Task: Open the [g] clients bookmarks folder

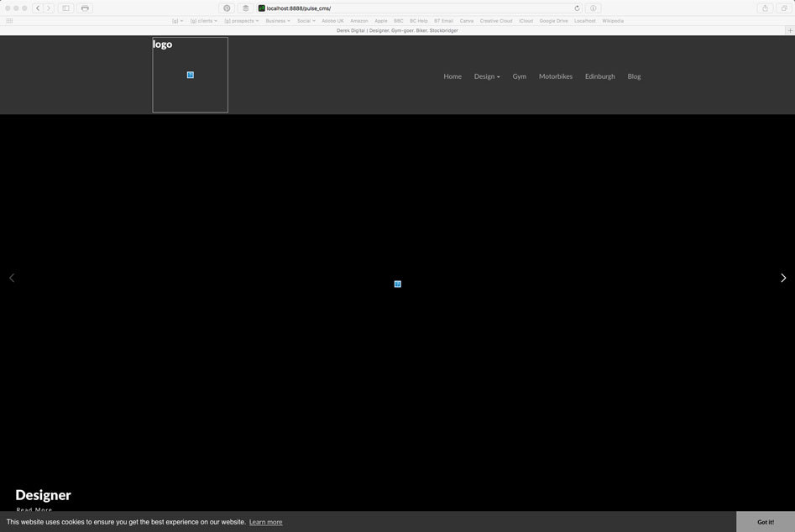Action: pos(203,21)
